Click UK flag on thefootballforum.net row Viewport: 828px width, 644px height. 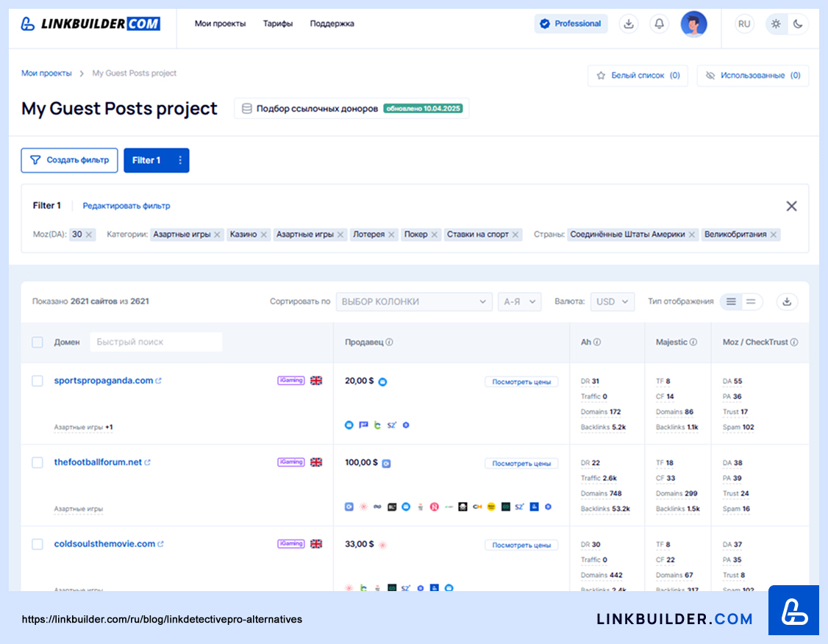[x=316, y=462]
